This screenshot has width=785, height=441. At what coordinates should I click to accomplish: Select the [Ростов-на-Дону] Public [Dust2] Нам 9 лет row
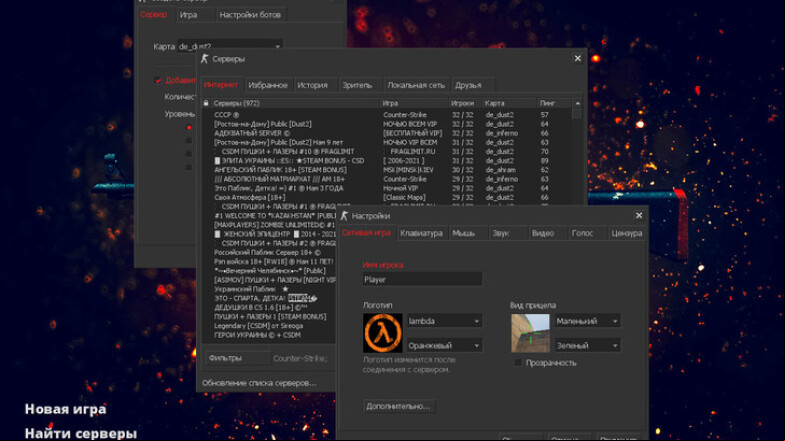[386, 142]
